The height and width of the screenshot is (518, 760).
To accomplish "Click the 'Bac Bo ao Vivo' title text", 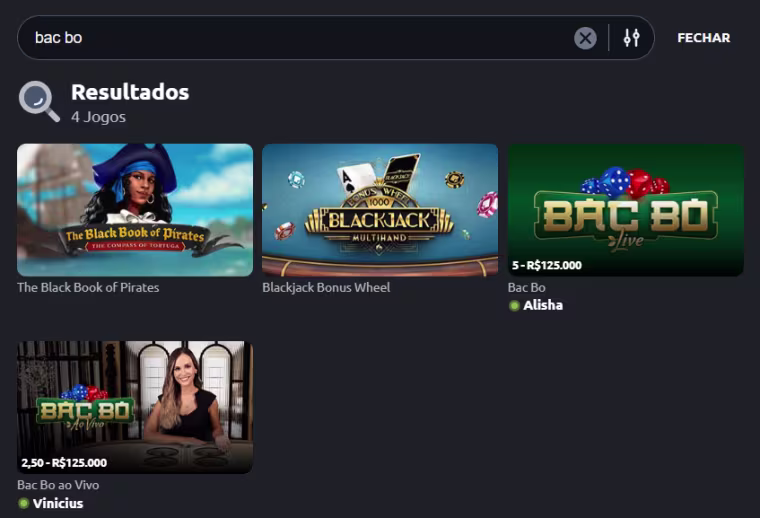I will pyautogui.click(x=58, y=485).
